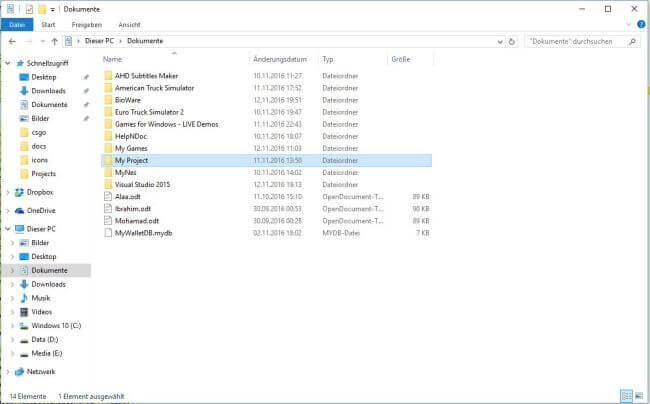
Task: Open the Media (E:) drive
Action: [46, 353]
